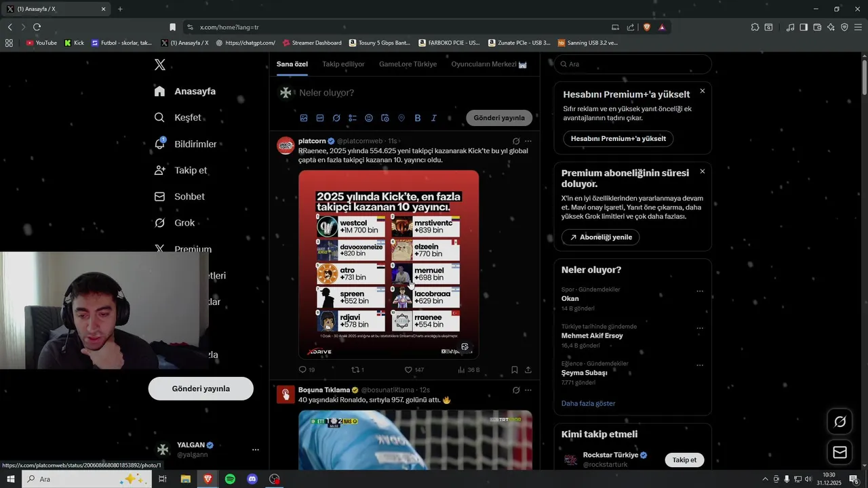Add location tag to post
868x488 pixels.
coord(401,118)
